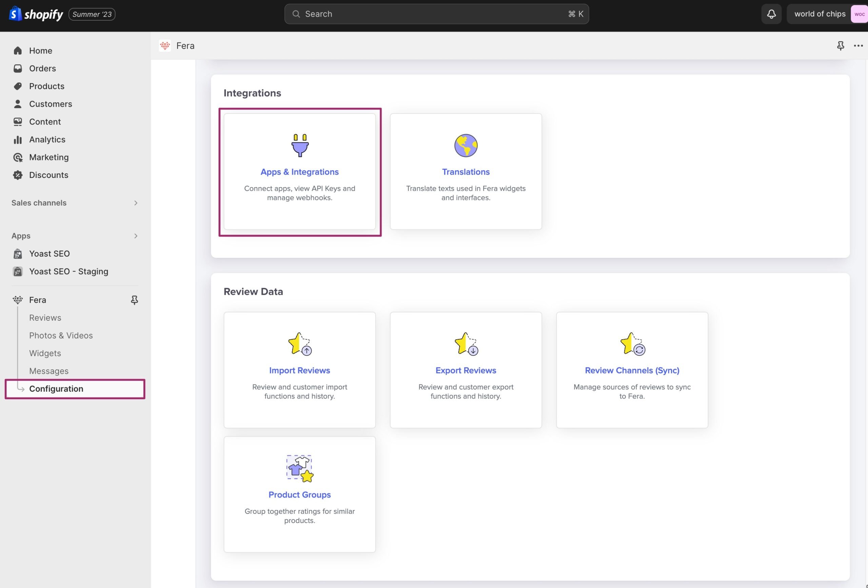This screenshot has width=868, height=588.
Task: Open the three-dot overflow menu
Action: [x=858, y=45]
